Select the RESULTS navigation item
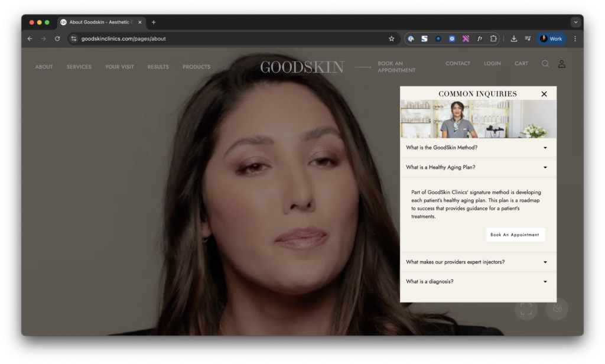The width and height of the screenshot is (605, 364). click(x=158, y=67)
